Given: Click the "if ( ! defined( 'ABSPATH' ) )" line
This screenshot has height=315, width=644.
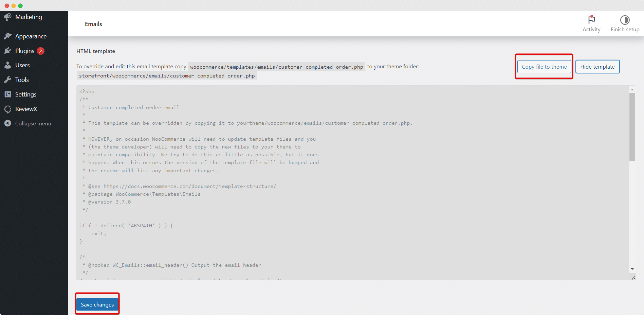Looking at the screenshot, I should (126, 226).
